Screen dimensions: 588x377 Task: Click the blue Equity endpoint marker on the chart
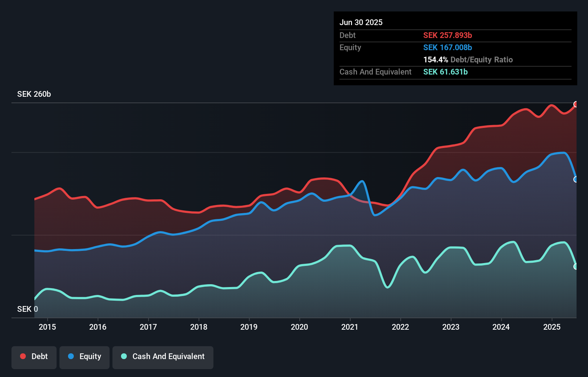click(576, 179)
